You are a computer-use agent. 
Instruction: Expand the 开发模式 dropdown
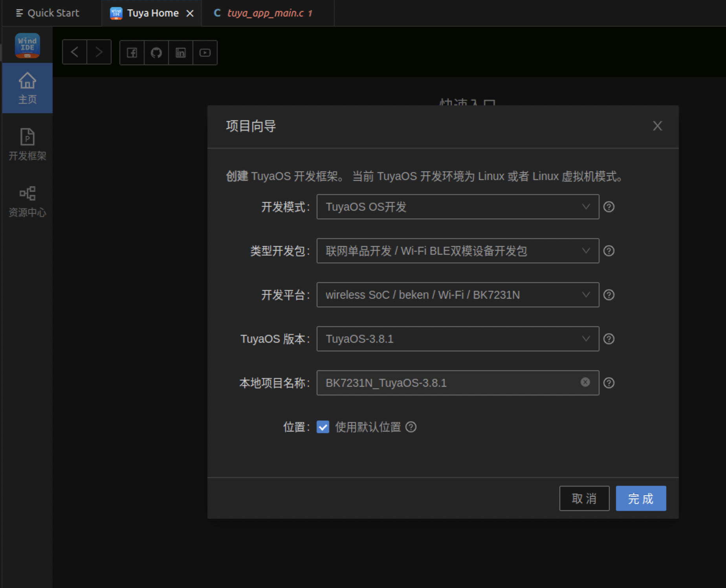[458, 207]
